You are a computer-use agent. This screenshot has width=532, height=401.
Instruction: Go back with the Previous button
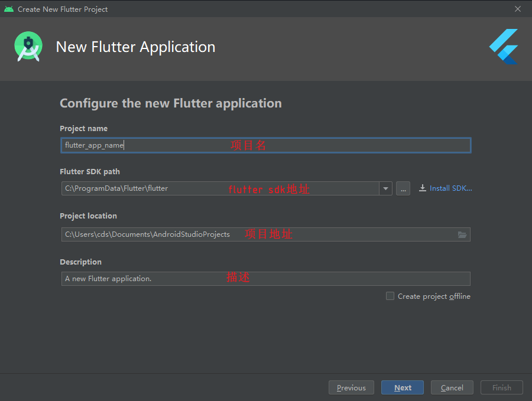[351, 387]
